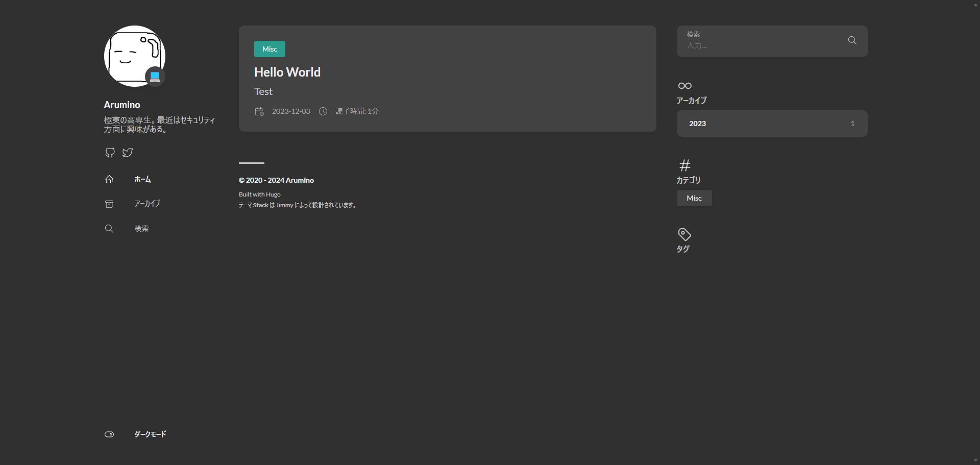Image resolution: width=980 pixels, height=465 pixels.
Task: Click the magnifier icon beside 検索 menu
Action: [109, 229]
